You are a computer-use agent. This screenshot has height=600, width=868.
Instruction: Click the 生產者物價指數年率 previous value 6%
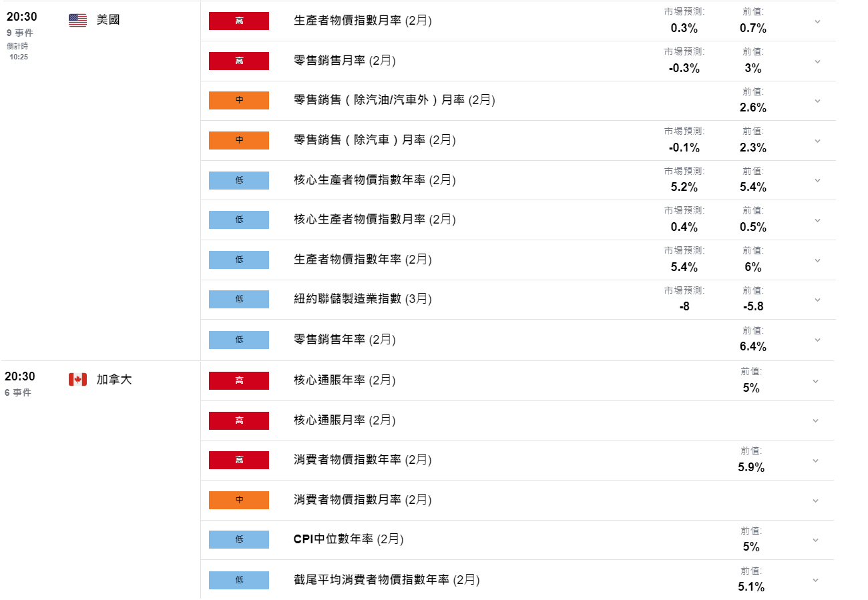coord(752,267)
